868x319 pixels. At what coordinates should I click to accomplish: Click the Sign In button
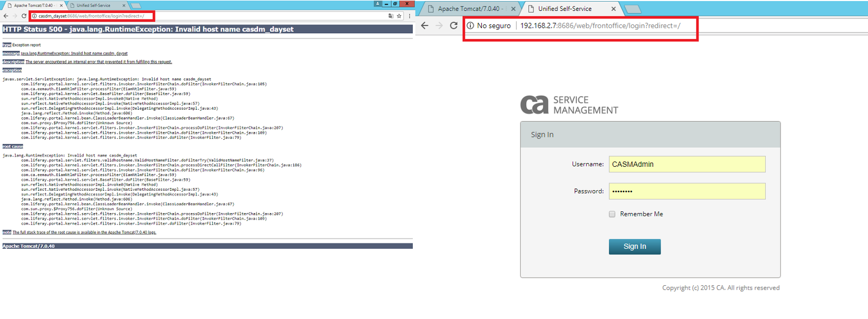(x=634, y=247)
